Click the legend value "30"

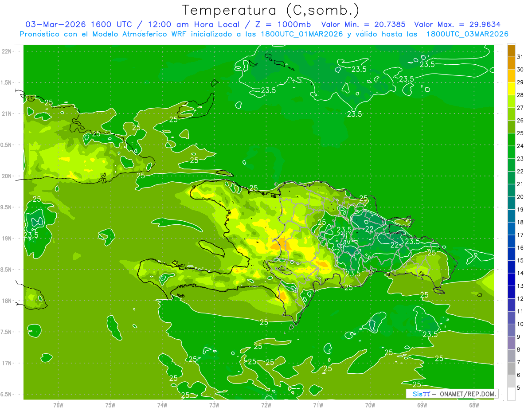[520, 70]
